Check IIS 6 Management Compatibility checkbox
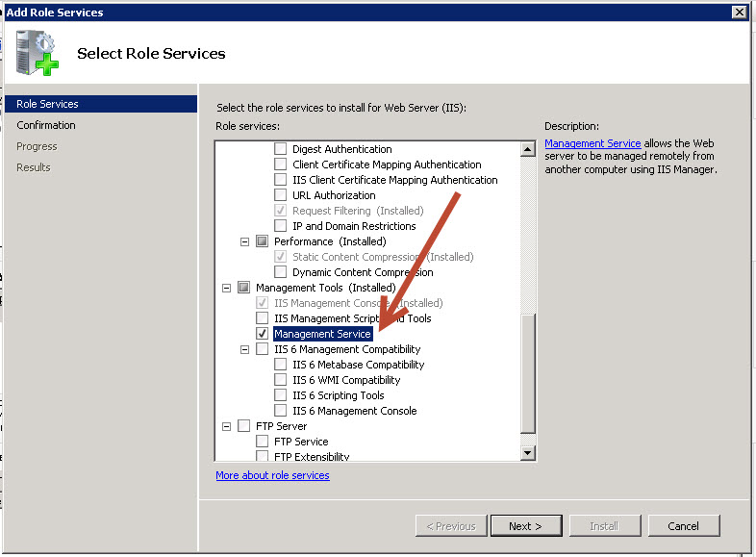Screen dimensions: 756x557 pyautogui.click(x=262, y=349)
